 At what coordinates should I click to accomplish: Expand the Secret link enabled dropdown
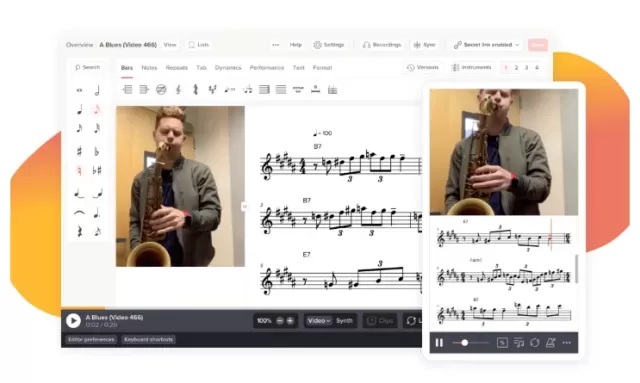(x=487, y=45)
